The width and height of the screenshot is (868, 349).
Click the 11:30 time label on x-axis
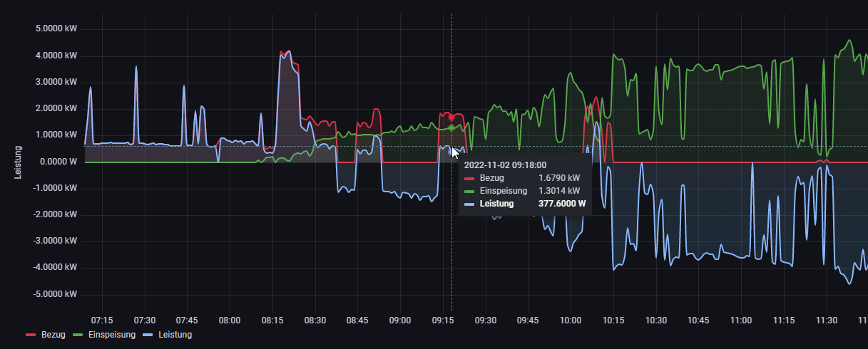click(826, 321)
